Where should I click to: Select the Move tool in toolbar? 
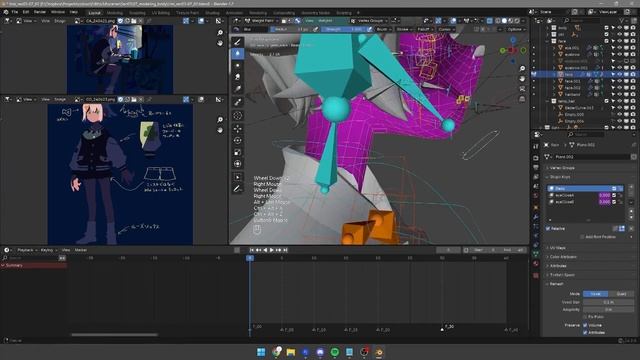[238, 129]
